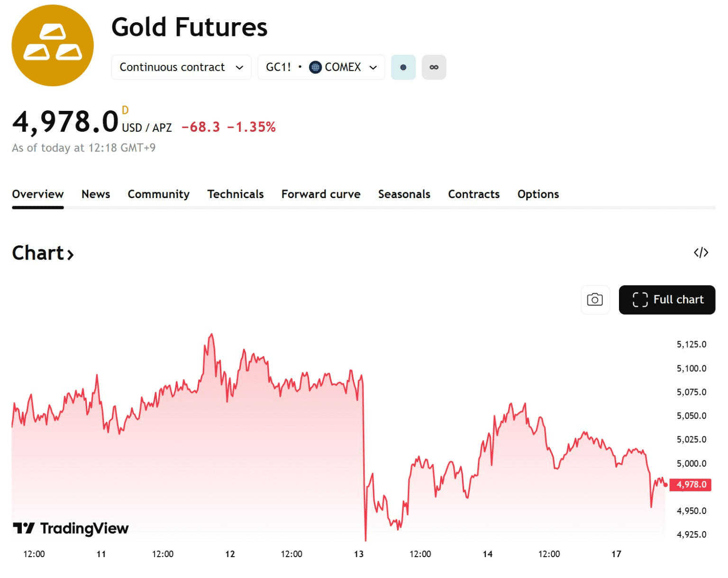The width and height of the screenshot is (728, 578).
Task: Switch to the News tab
Action: (x=96, y=194)
